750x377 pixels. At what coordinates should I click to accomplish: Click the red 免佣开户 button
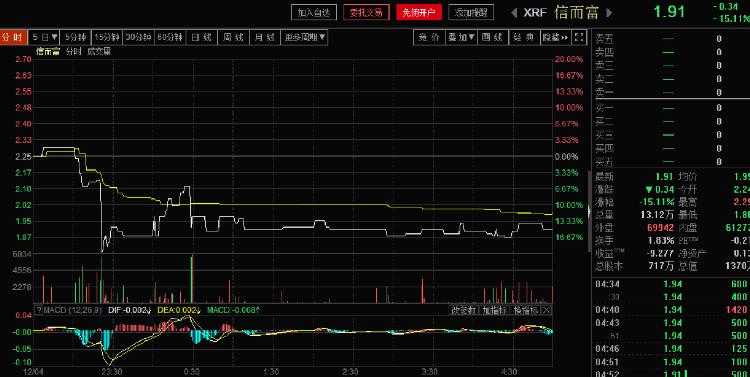point(419,13)
